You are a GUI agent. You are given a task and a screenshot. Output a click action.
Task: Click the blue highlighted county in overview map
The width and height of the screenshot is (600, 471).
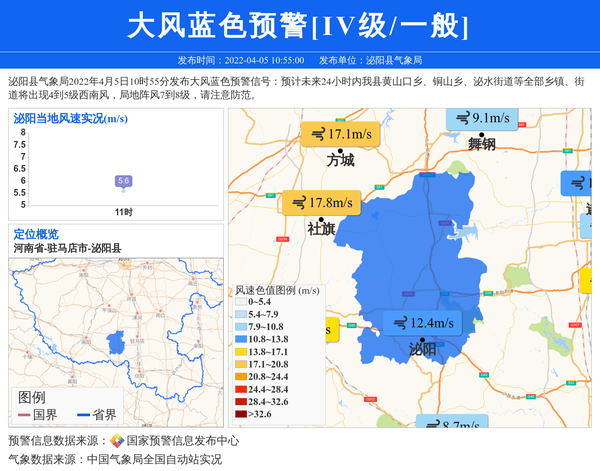pos(116,342)
